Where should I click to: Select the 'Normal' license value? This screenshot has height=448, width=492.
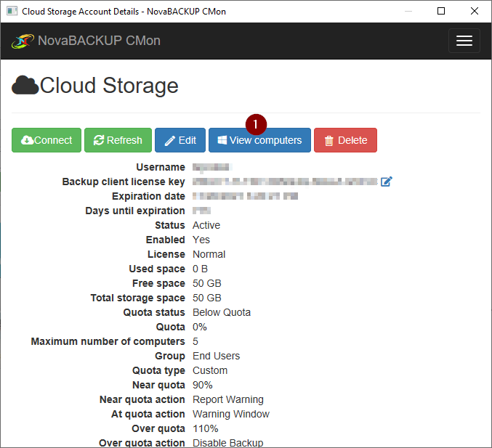(209, 254)
